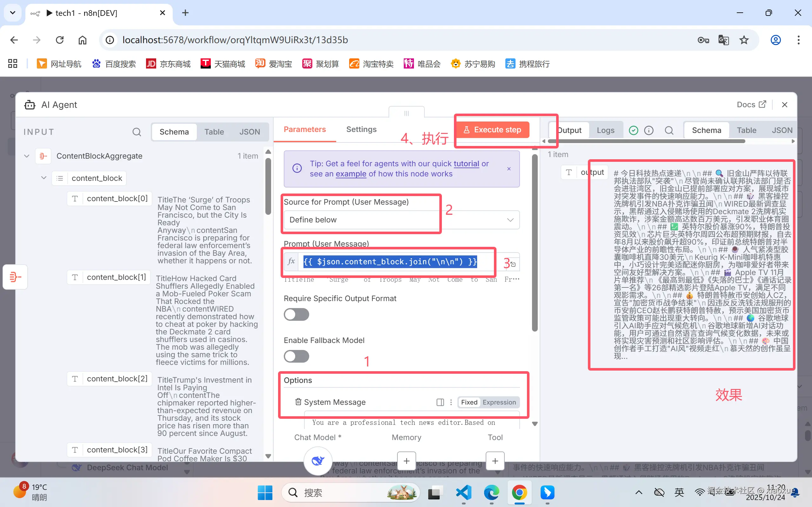The height and width of the screenshot is (507, 812).
Task: Click the green success checkmark near Output tabs
Action: tap(633, 130)
